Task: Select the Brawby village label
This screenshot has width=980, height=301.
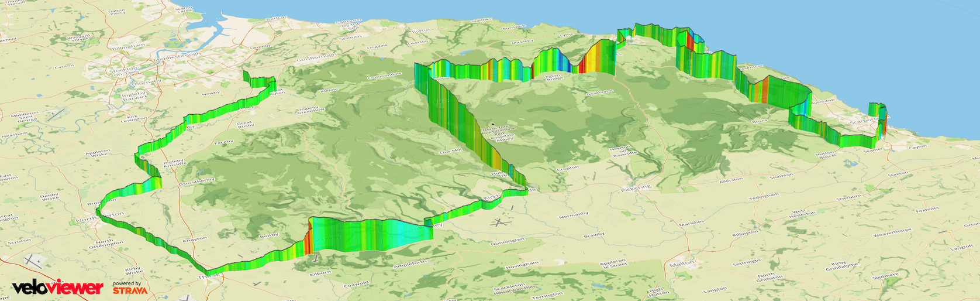Action: click(x=594, y=236)
